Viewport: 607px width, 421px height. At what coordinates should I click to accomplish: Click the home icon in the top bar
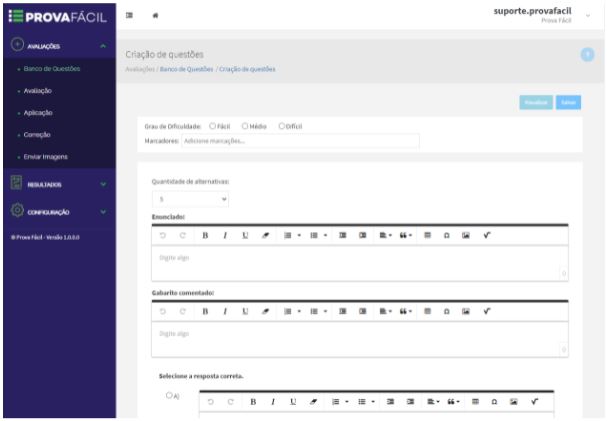tap(155, 15)
